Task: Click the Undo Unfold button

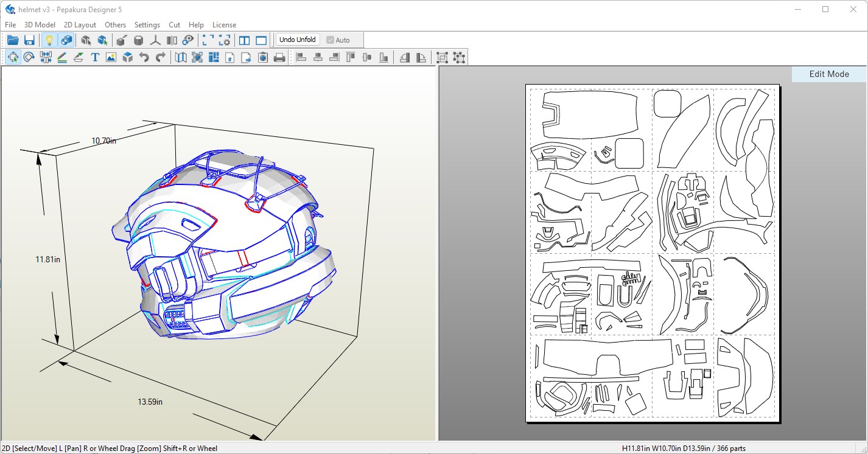Action: (298, 40)
